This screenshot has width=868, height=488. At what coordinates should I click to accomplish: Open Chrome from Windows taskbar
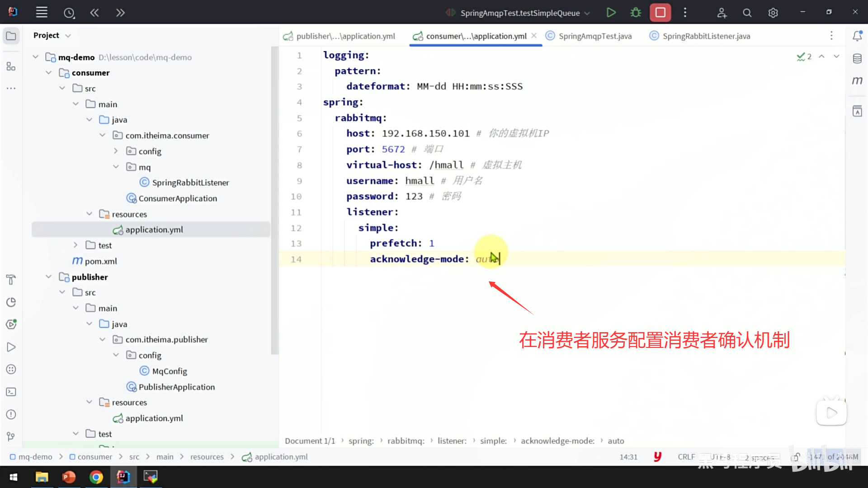click(96, 477)
